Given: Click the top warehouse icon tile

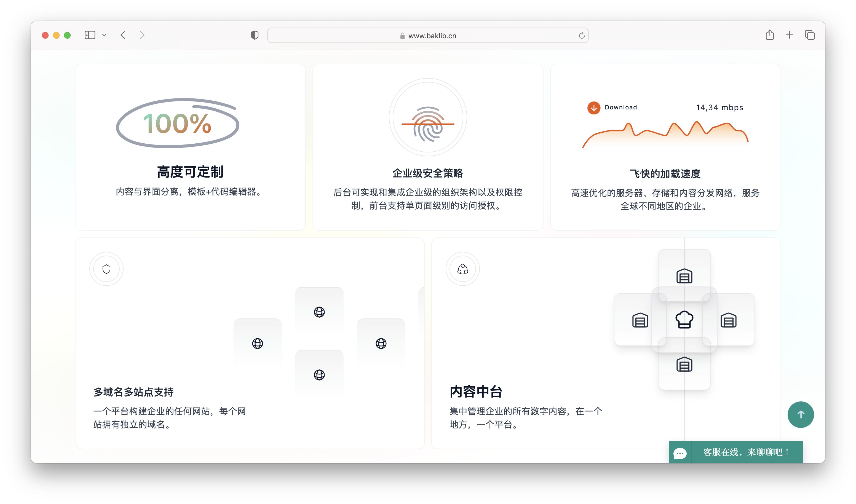Looking at the screenshot, I should [684, 275].
